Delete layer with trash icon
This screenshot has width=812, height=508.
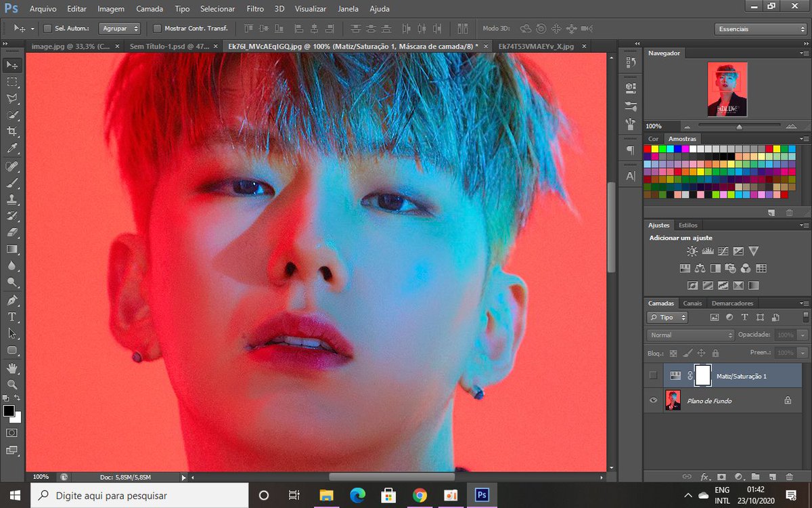(789, 477)
